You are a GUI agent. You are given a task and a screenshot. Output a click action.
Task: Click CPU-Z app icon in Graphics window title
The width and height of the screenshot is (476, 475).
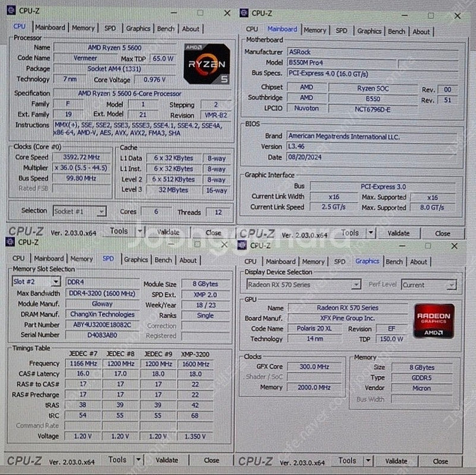pos(242,245)
